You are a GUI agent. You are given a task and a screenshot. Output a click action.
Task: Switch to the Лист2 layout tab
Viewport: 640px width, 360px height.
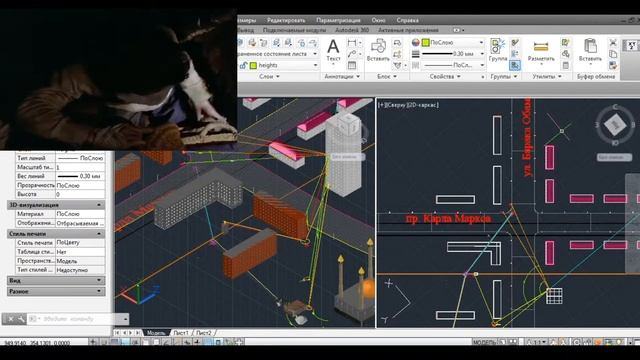204,333
